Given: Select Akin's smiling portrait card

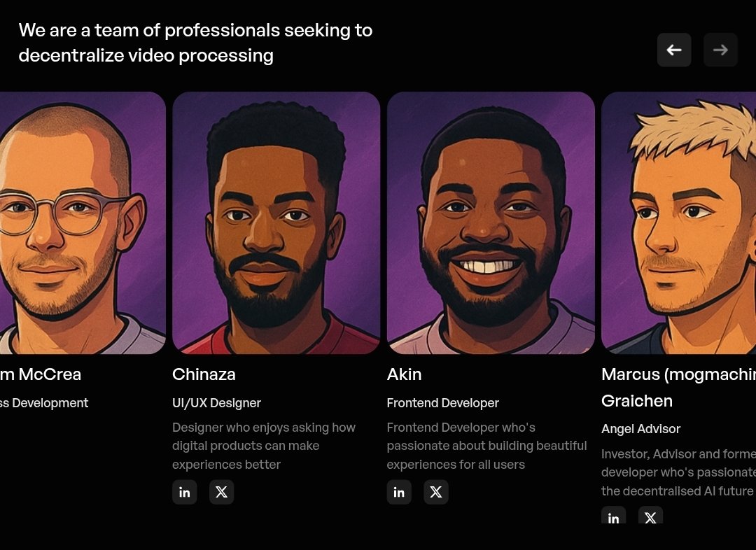Looking at the screenshot, I should 491,223.
